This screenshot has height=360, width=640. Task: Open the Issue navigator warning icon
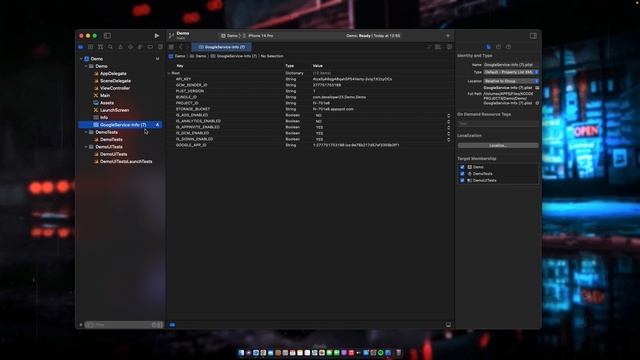point(120,47)
